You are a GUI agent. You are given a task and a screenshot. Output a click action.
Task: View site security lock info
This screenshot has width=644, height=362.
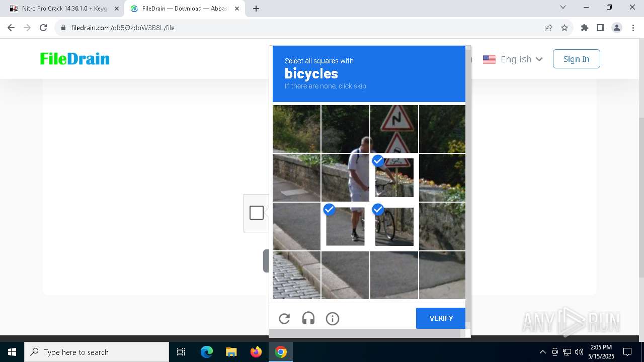click(x=63, y=28)
